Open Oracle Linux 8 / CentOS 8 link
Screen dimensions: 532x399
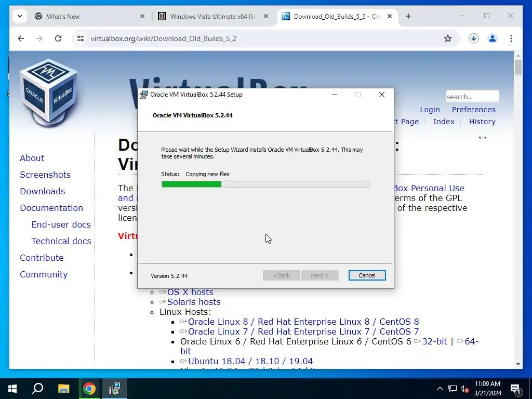[303, 322]
